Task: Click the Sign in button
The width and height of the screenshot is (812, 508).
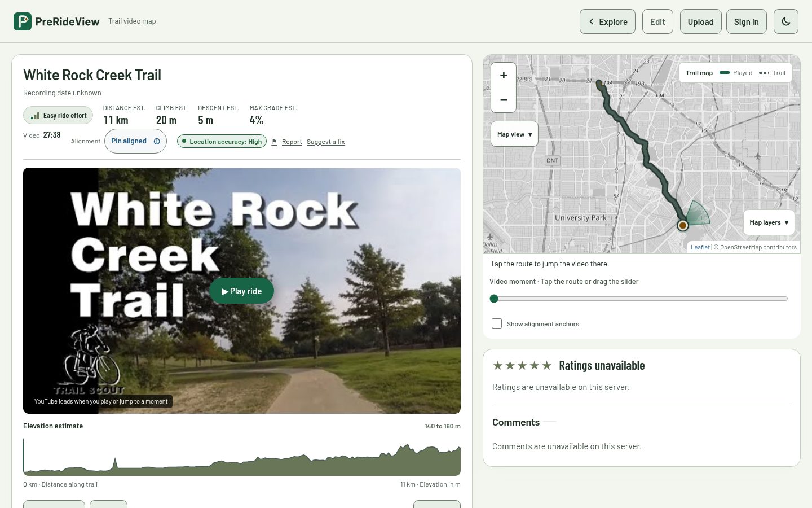Action: [746, 21]
